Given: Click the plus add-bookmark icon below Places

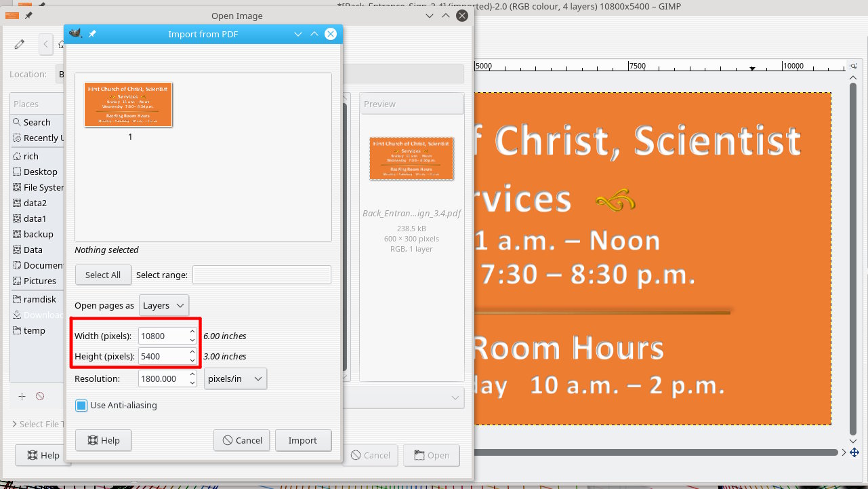Looking at the screenshot, I should [22, 396].
